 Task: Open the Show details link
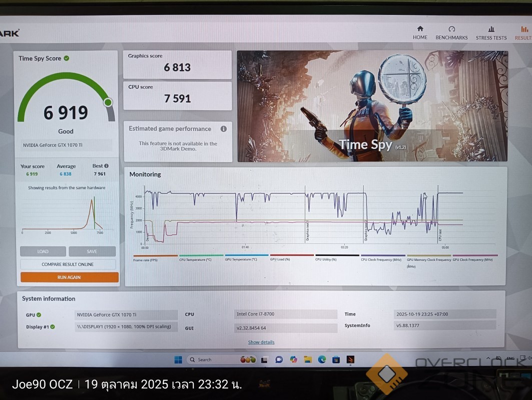pos(261,342)
